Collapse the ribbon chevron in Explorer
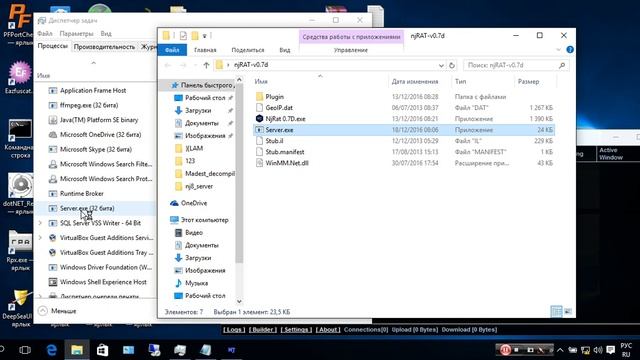The image size is (640, 360). 558,50
